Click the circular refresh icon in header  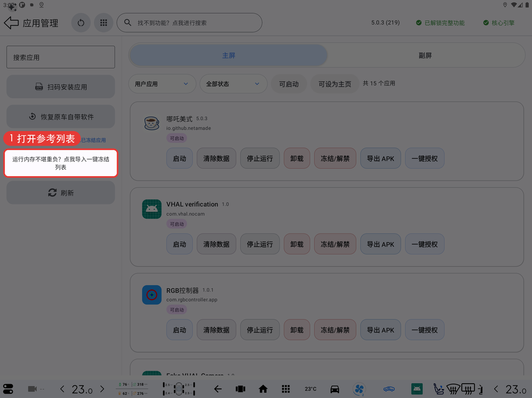click(x=81, y=23)
